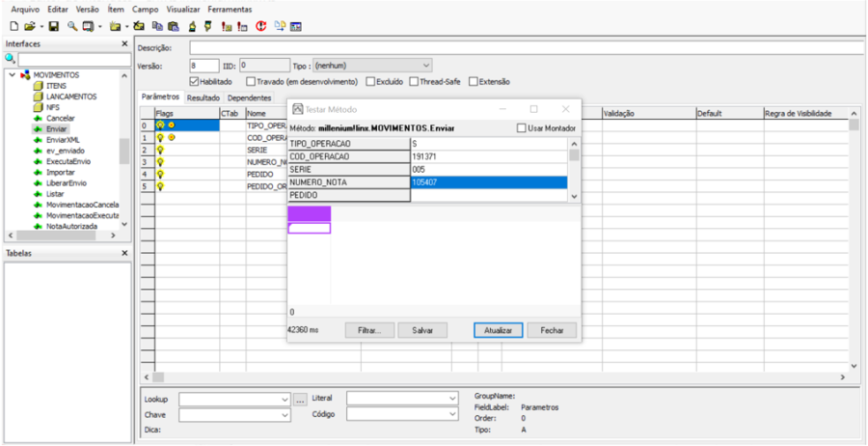Click the downward stamp toolbar icon
The image size is (868, 446).
coord(208,26)
